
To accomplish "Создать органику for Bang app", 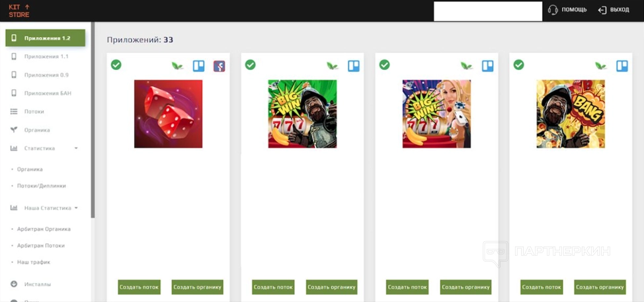I will click(x=600, y=287).
